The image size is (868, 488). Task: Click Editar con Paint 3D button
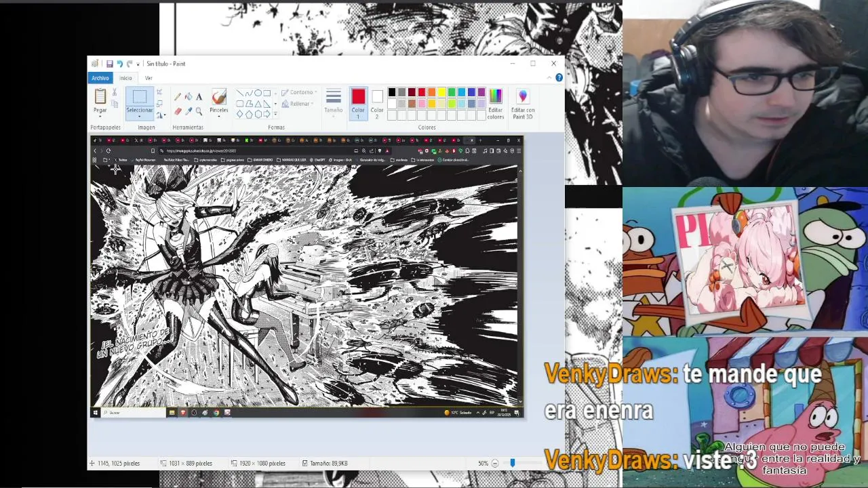click(x=523, y=103)
